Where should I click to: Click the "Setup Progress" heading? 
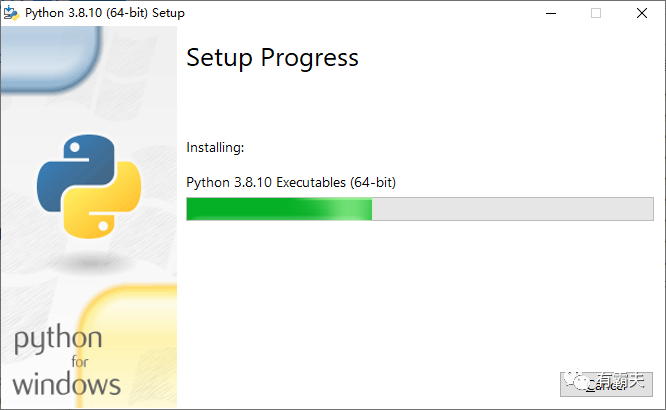[x=272, y=58]
